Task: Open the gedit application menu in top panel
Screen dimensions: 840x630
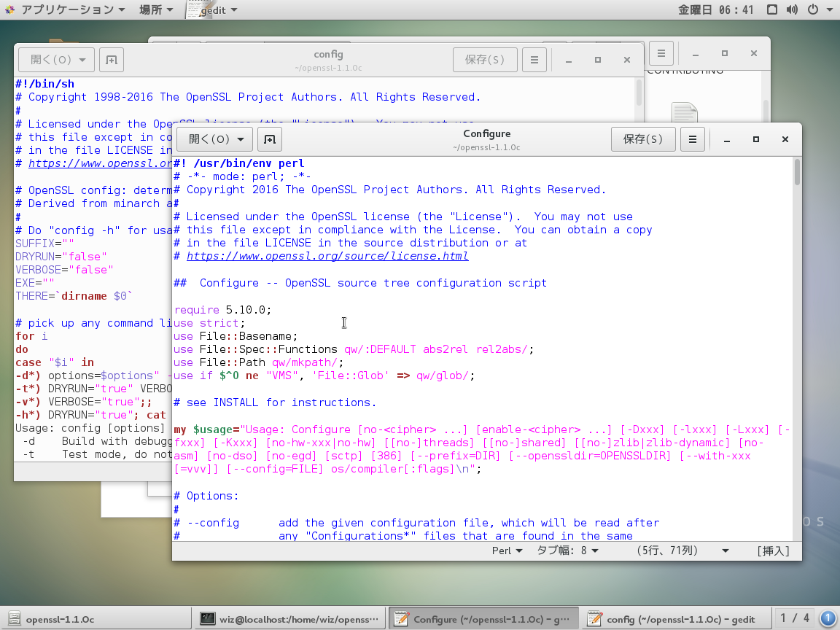Action: point(213,9)
